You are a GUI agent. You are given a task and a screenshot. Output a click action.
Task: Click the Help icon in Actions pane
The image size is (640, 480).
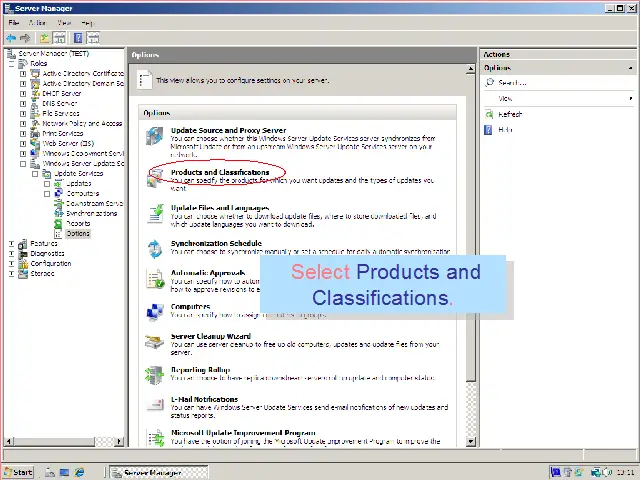click(488, 130)
